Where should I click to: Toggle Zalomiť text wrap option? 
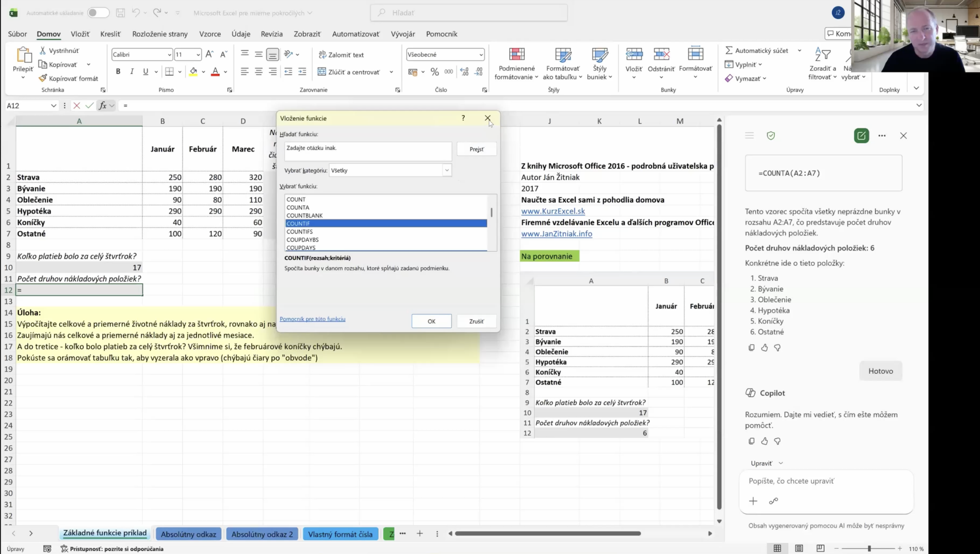tap(341, 55)
